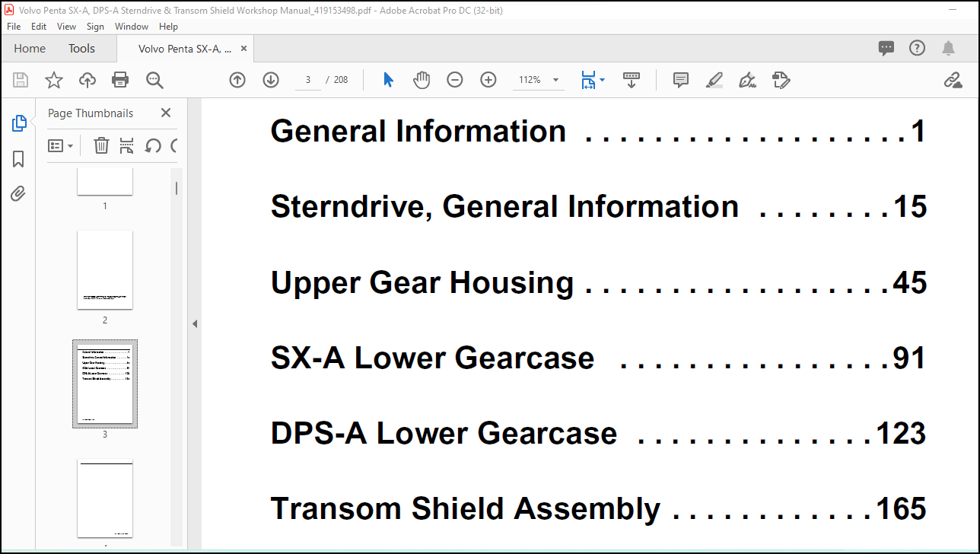Open the Attachments paperclip panel icon
Viewport: 980px width, 554px height.
pyautogui.click(x=18, y=194)
